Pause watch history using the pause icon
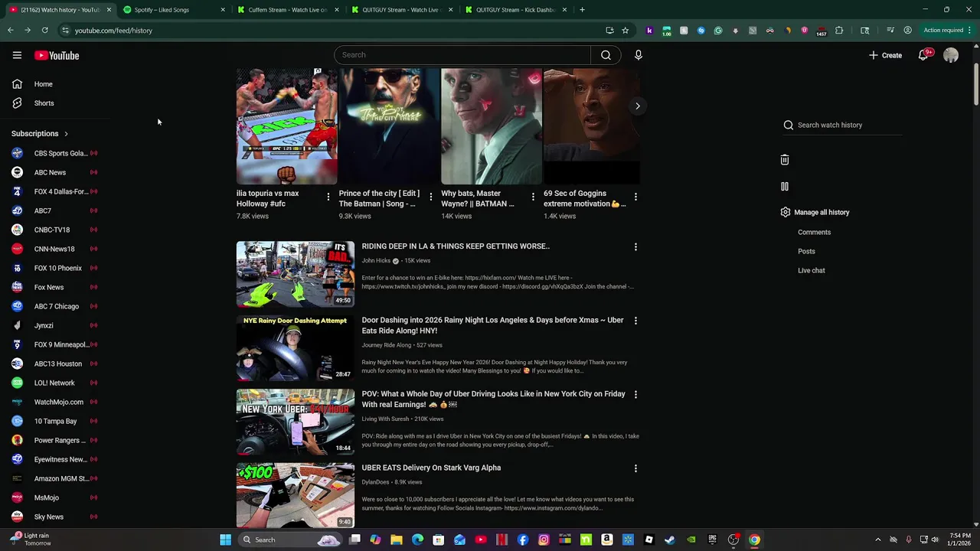Viewport: 980px width, 551px height. pos(785,186)
